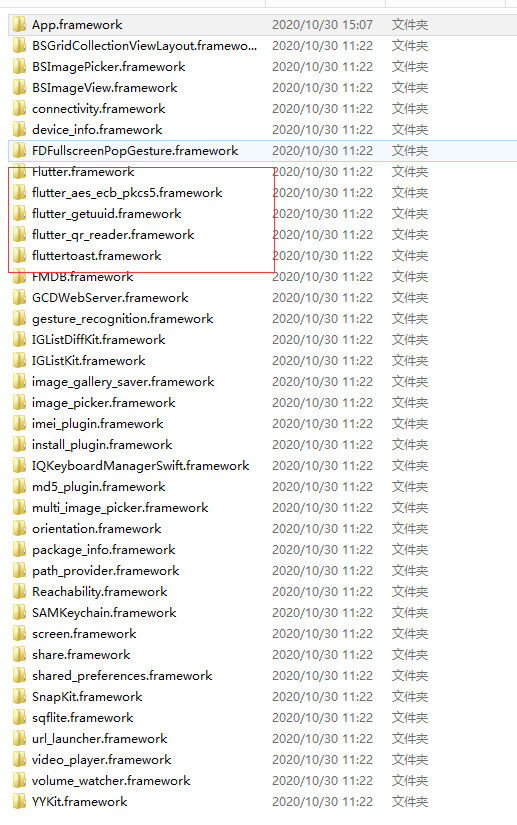Click the image_picker.framework folder icon
Screen dimensions: 517x825
tap(19, 403)
